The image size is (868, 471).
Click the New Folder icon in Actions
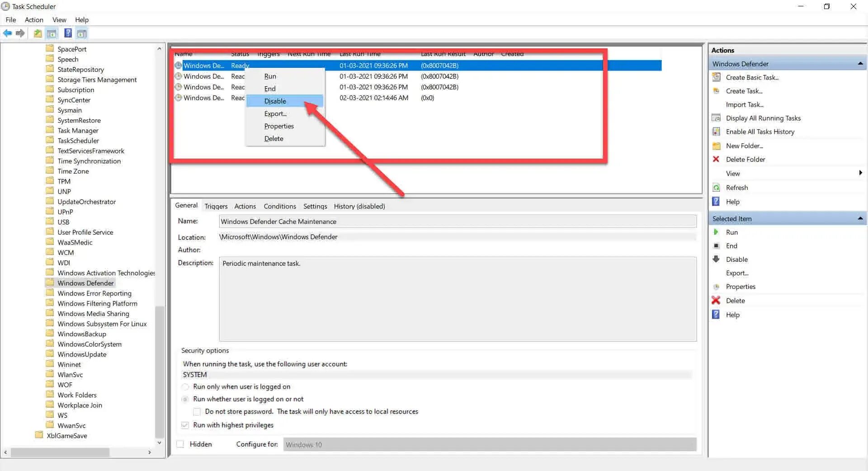(716, 146)
